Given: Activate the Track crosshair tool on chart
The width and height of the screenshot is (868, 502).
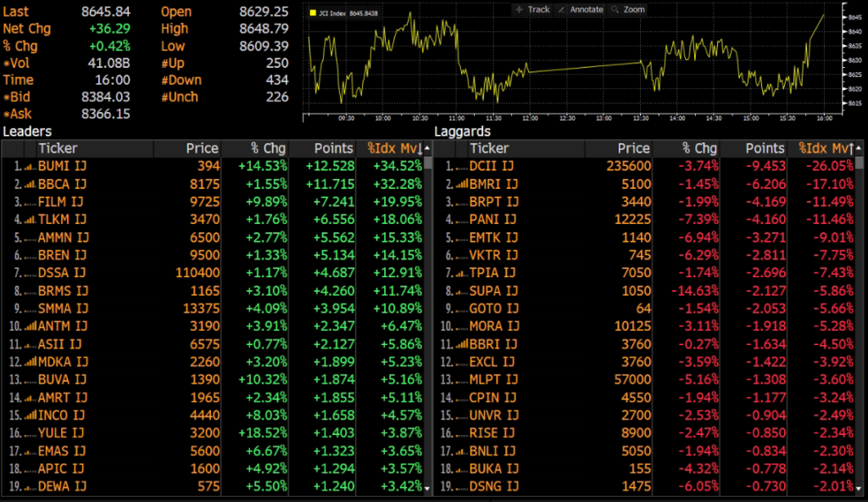Looking at the screenshot, I should click(x=533, y=9).
